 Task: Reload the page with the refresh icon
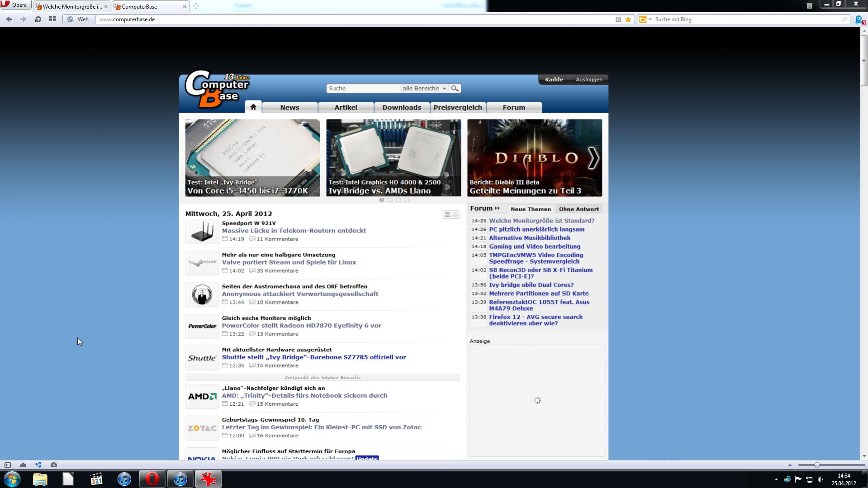38,19
